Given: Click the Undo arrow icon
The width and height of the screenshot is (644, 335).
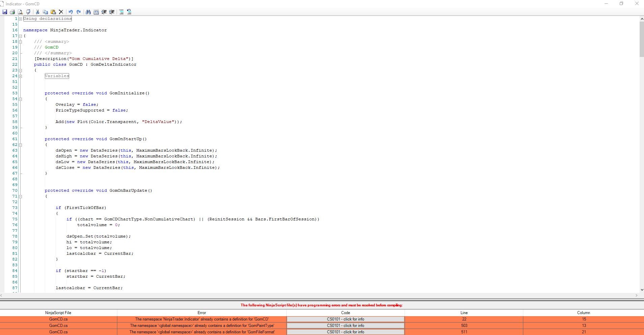Looking at the screenshot, I should coord(71,12).
